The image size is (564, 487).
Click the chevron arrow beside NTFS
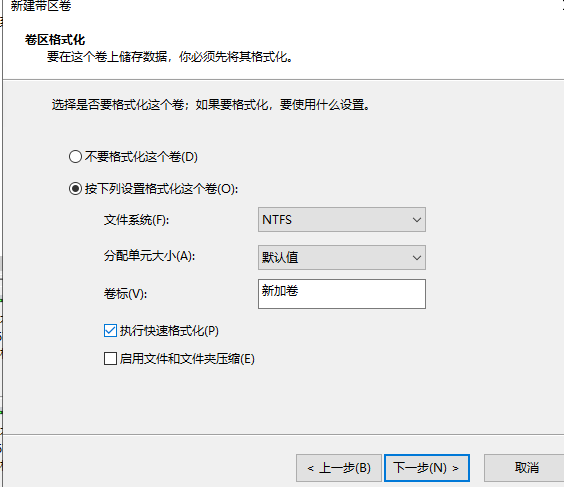417,219
